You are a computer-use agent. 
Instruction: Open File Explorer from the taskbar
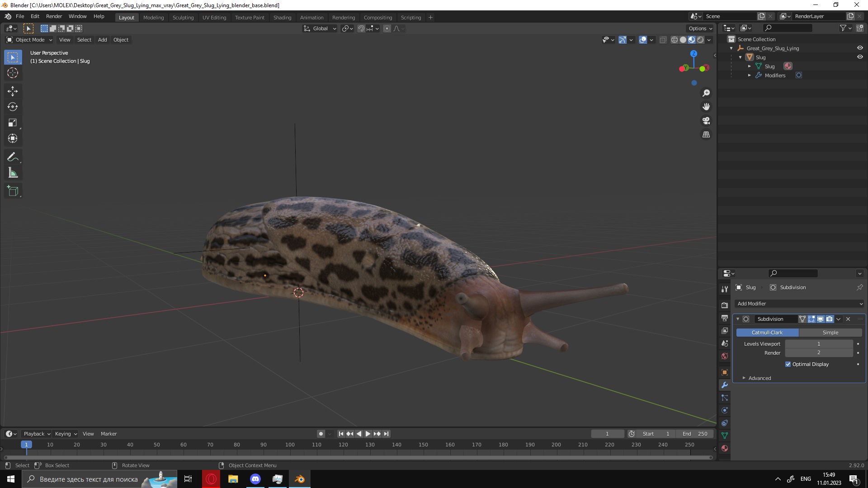point(233,479)
